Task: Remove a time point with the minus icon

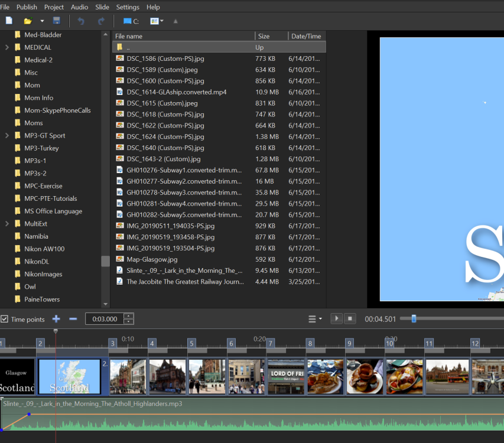Action: click(73, 319)
